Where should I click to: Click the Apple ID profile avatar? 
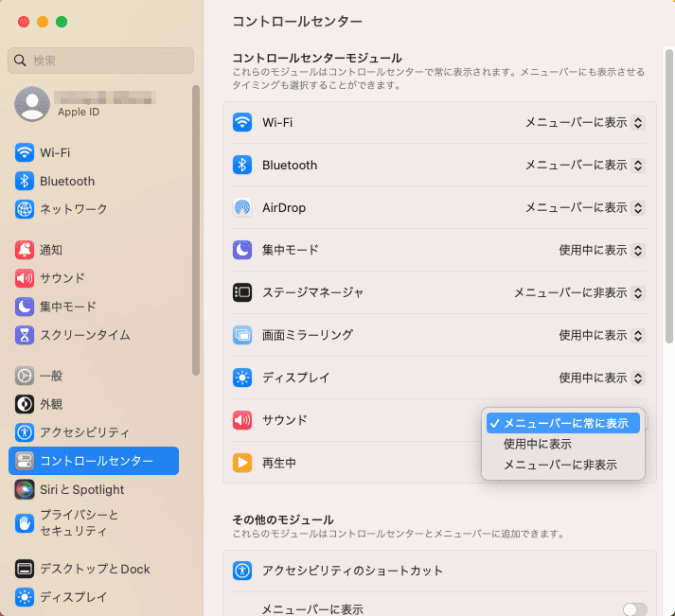pos(32,104)
